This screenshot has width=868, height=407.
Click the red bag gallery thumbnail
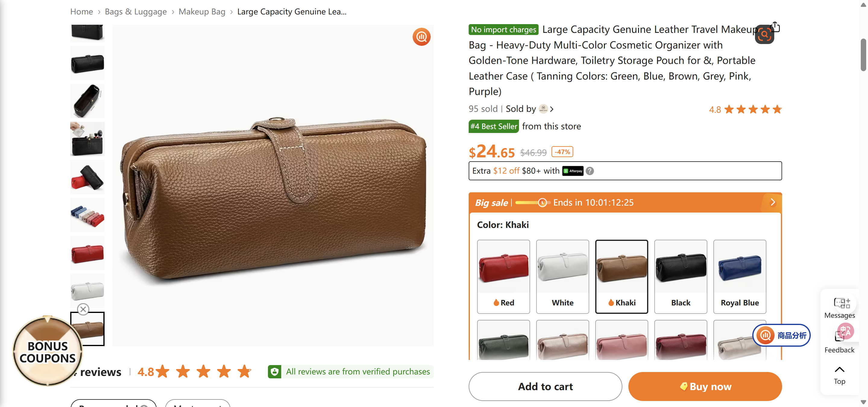pyautogui.click(x=87, y=253)
